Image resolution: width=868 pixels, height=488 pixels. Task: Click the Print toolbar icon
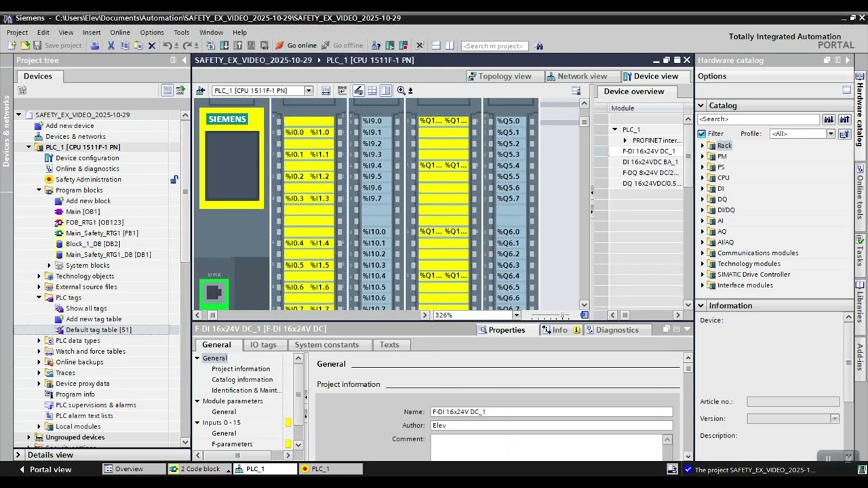(95, 45)
